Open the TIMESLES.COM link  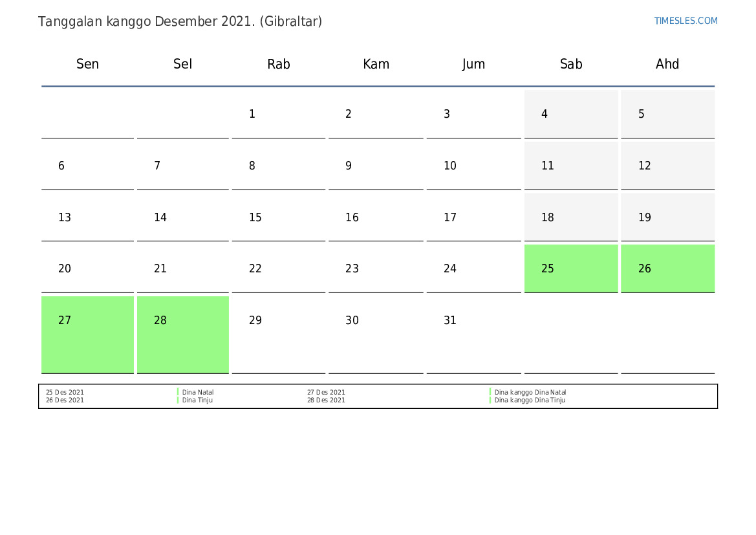pos(686,21)
